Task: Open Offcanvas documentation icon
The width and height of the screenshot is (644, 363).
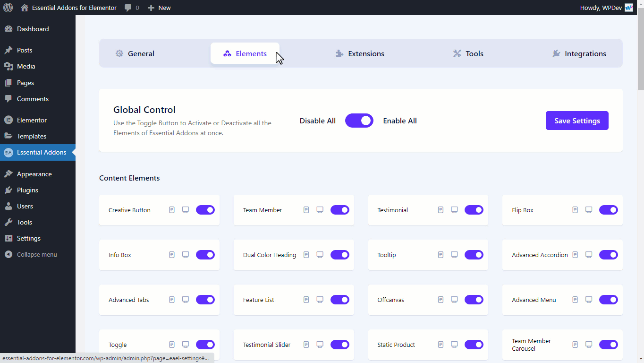Action: [441, 300]
